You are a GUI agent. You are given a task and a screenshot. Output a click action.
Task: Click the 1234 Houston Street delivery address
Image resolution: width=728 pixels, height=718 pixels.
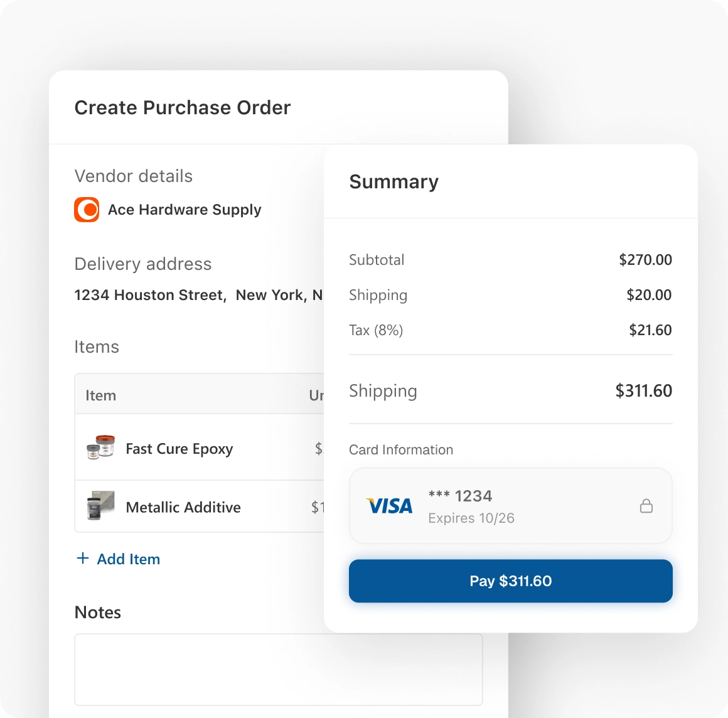pos(198,295)
